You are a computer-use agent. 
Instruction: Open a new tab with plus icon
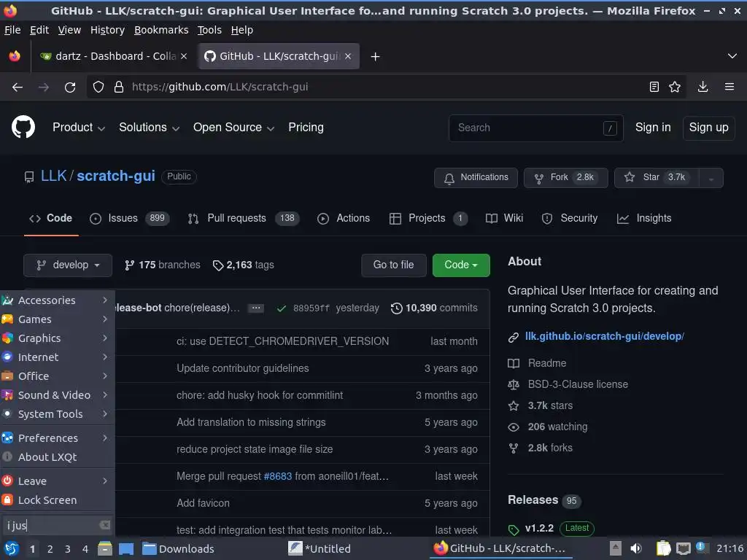tap(376, 57)
